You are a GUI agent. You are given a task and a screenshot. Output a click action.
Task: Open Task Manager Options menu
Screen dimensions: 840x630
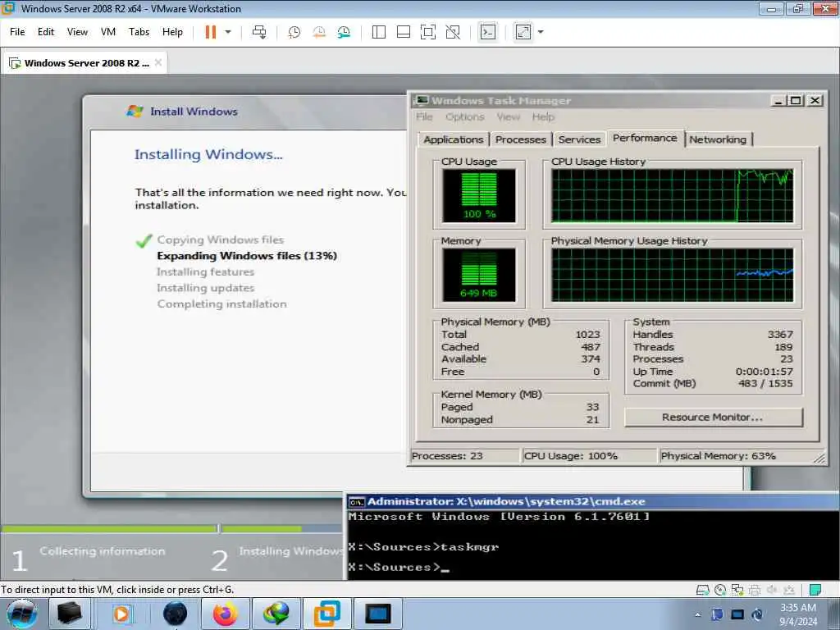464,116
